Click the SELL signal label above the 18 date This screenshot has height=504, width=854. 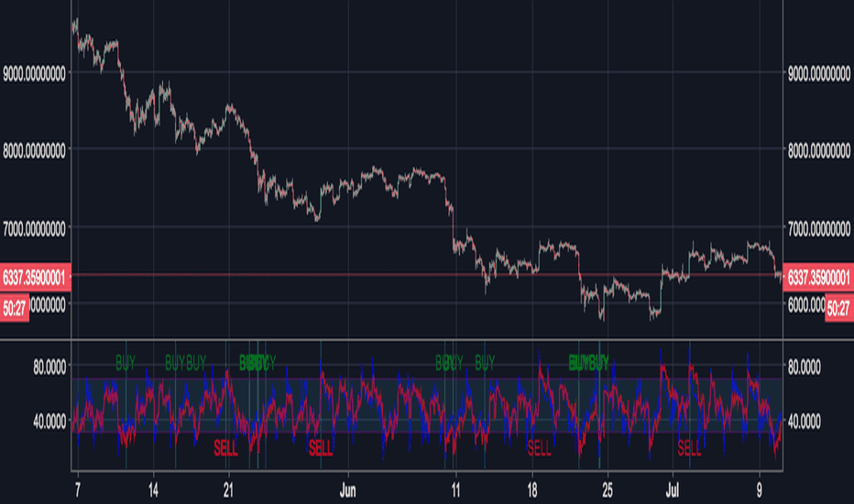click(x=539, y=448)
